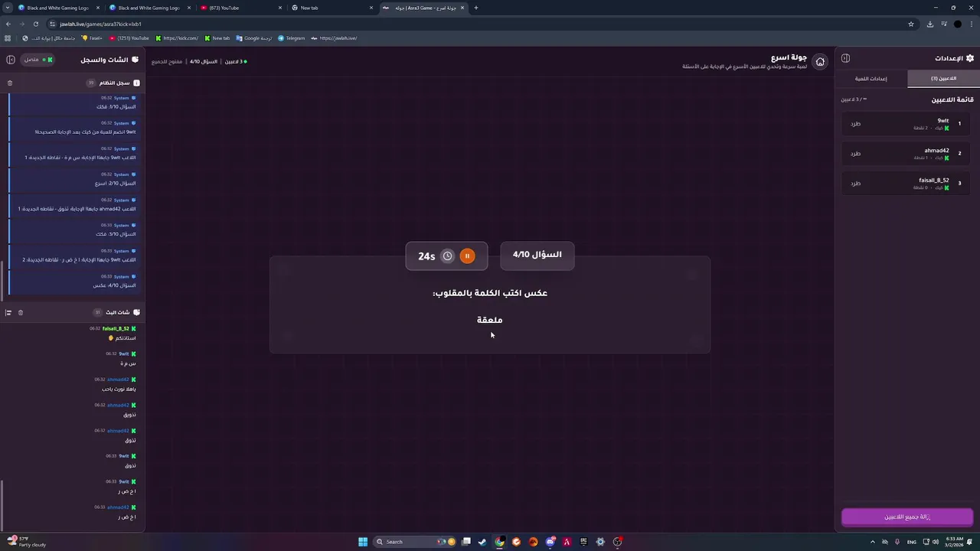Switch to the first Black and White Gaming Logo tab
Image resolution: width=980 pixels, height=551 pixels.
click(x=58, y=8)
